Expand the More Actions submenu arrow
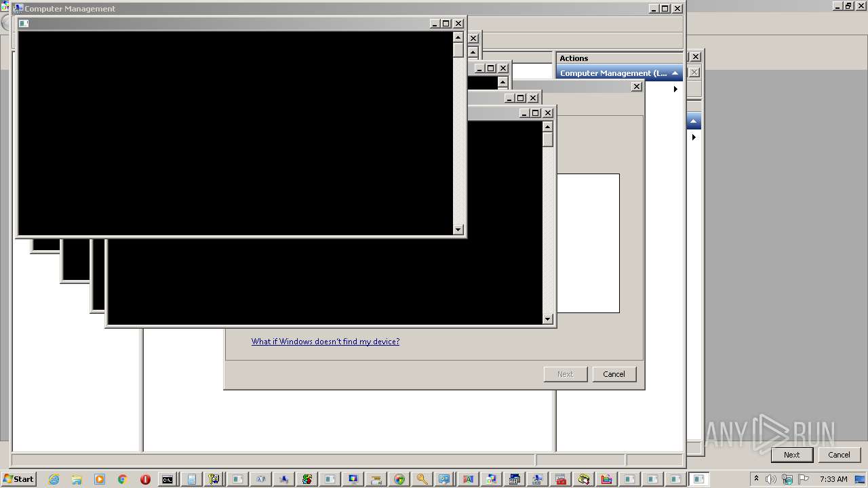 click(x=675, y=89)
